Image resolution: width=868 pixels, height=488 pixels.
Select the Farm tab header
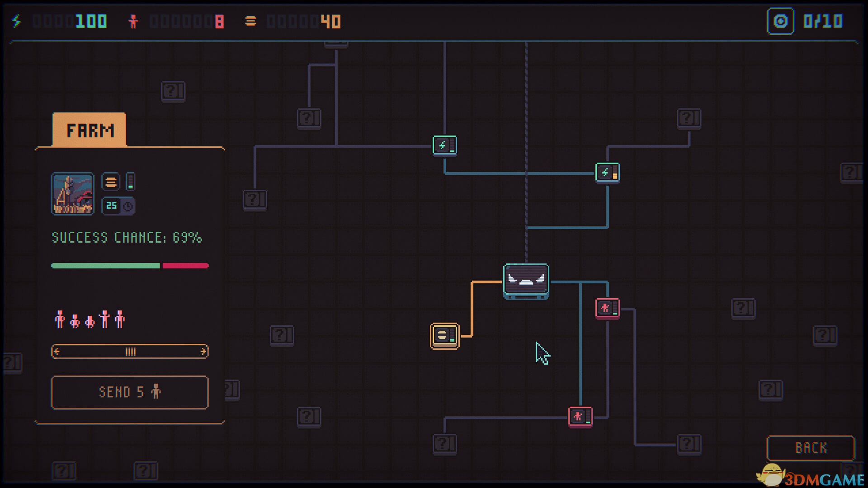[89, 130]
